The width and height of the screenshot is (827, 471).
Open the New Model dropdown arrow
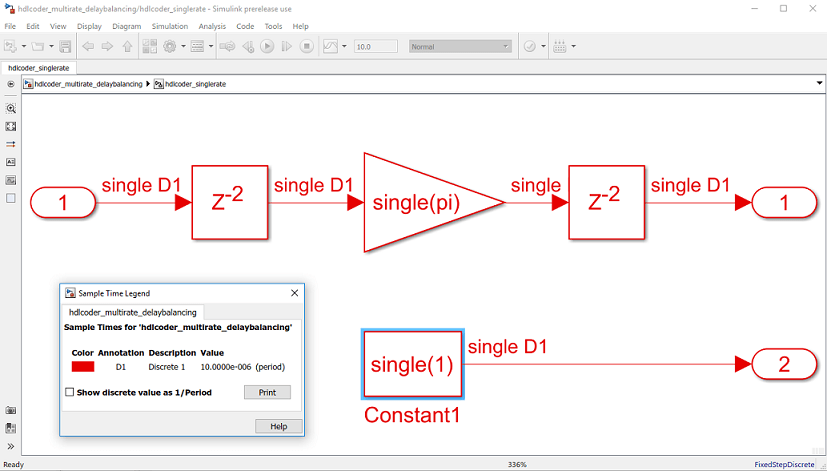[x=24, y=47]
